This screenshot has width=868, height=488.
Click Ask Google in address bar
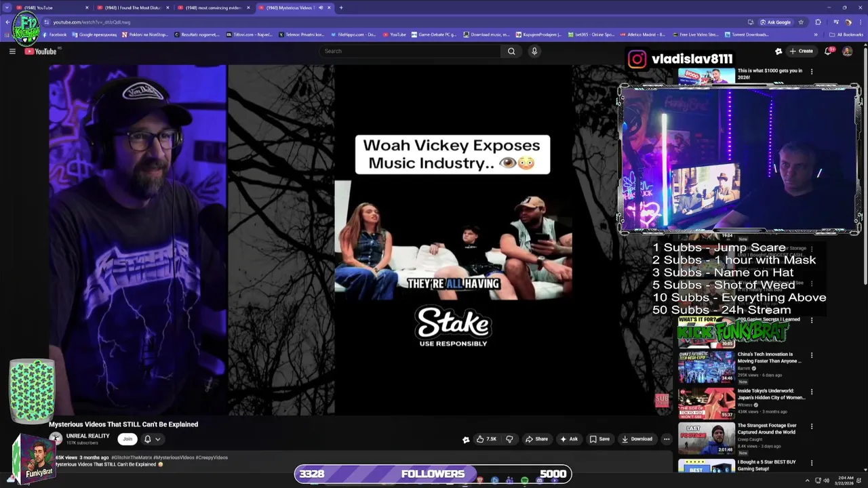coord(775,22)
